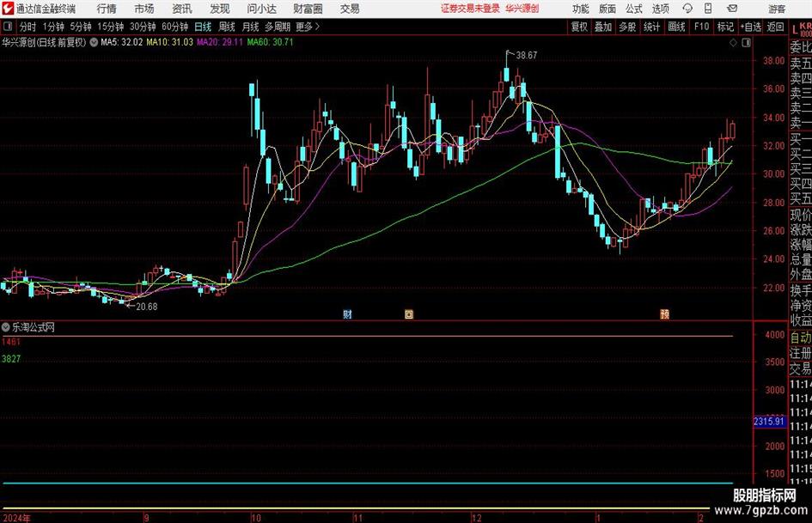Open the envelope messages icon
This screenshot has height=523, width=812.
coord(732,9)
